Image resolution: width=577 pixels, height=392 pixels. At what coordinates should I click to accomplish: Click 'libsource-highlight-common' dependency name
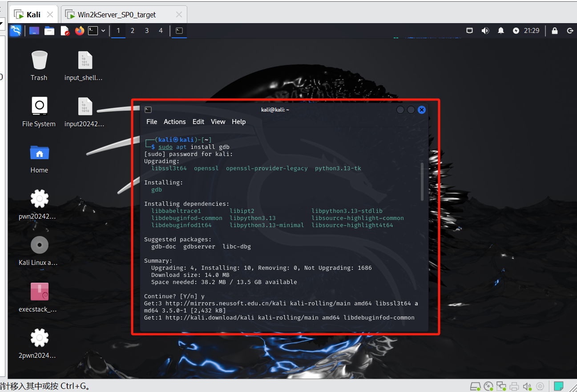pos(358,218)
